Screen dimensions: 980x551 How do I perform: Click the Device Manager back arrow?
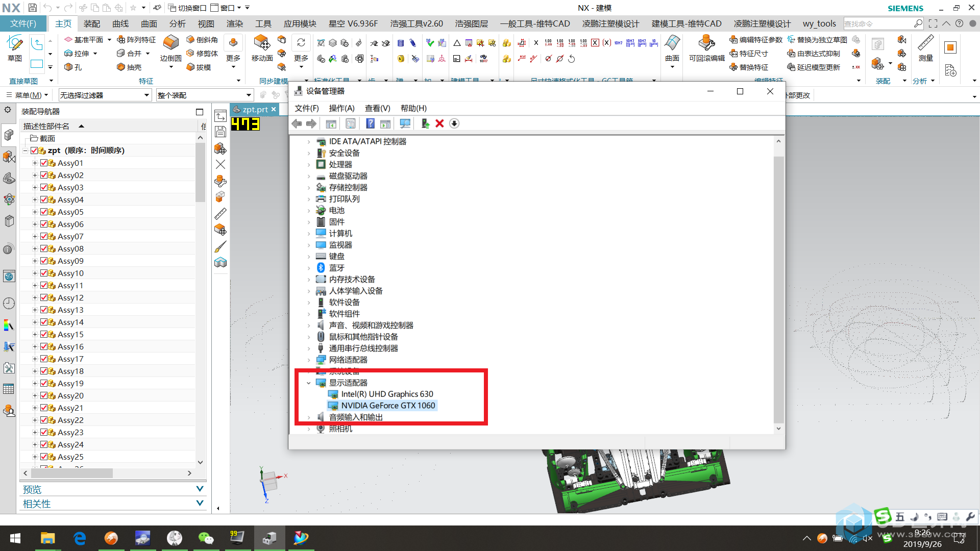[x=297, y=123]
